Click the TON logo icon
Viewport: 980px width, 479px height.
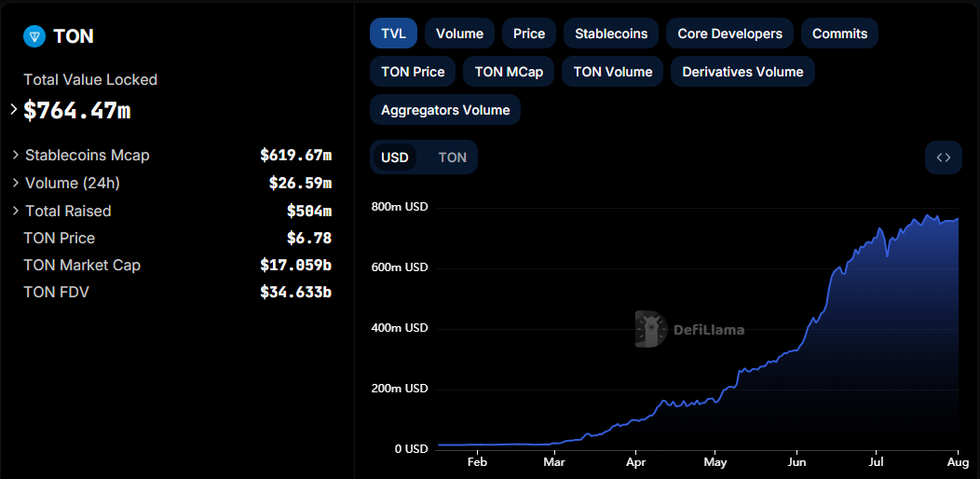(x=34, y=36)
